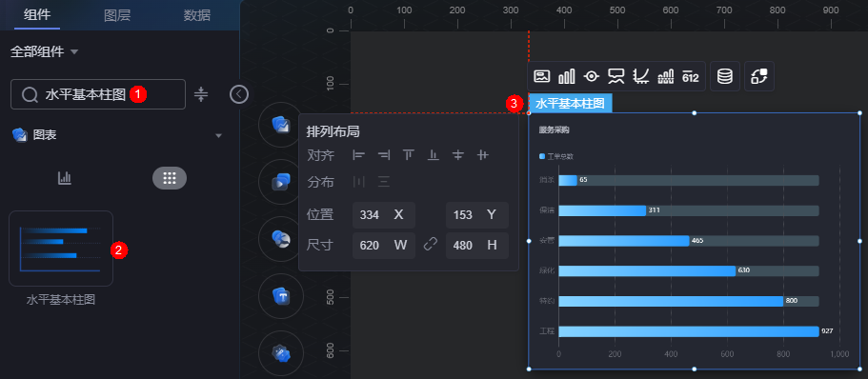Click the collapse-expand icon next to search
The image size is (868, 379).
click(x=201, y=94)
